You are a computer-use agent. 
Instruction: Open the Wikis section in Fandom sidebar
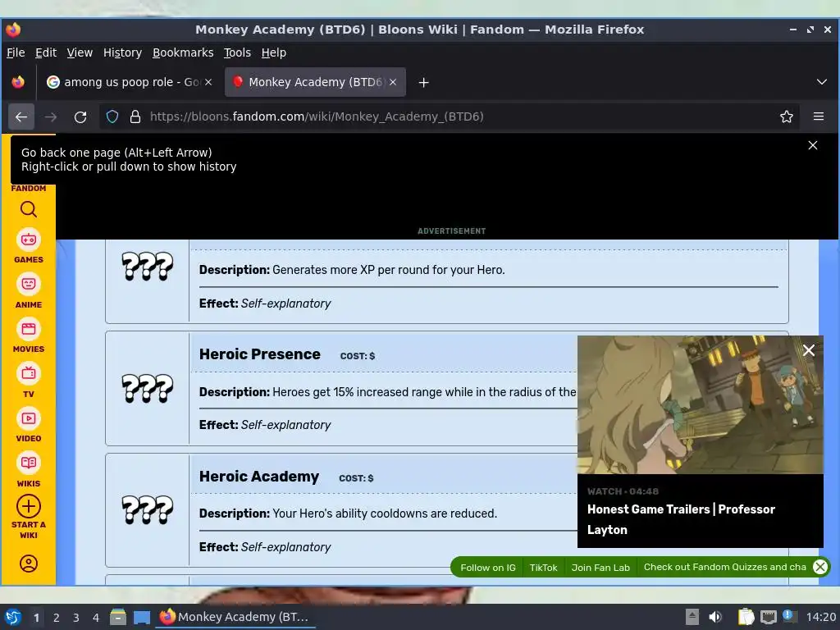point(29,470)
